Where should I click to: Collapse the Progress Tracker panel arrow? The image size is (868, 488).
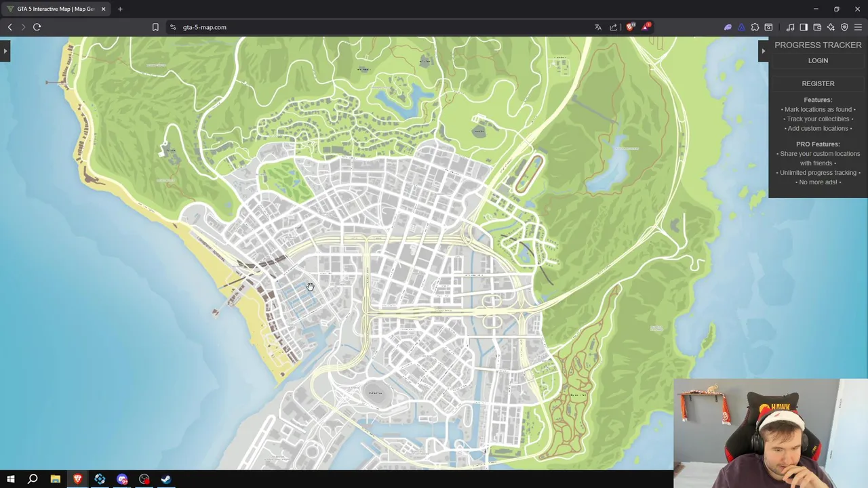click(x=763, y=51)
